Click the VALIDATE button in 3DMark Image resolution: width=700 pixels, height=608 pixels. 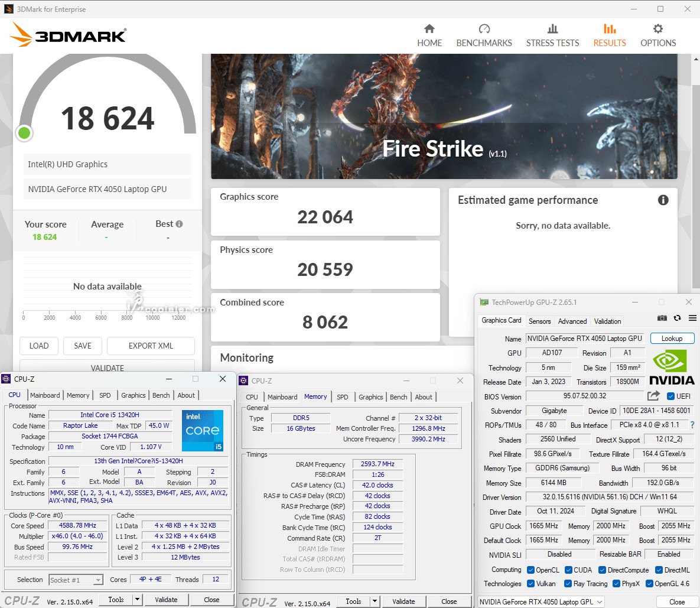(107, 367)
